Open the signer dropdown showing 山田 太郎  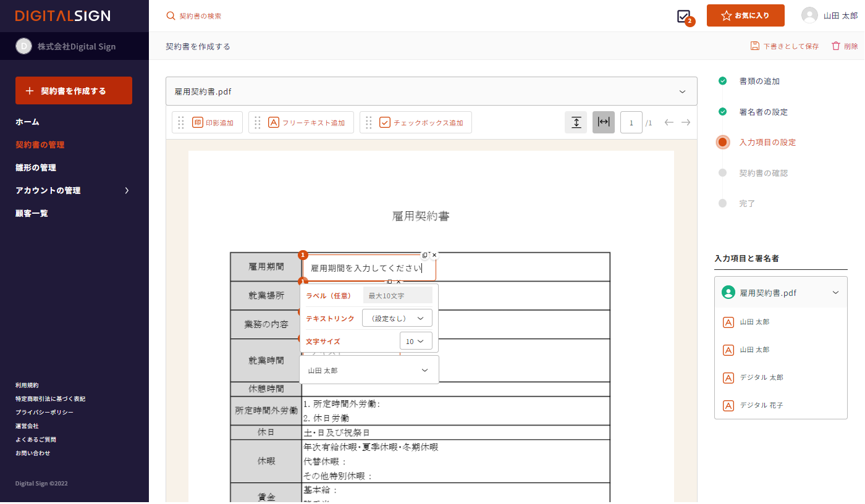pos(369,371)
